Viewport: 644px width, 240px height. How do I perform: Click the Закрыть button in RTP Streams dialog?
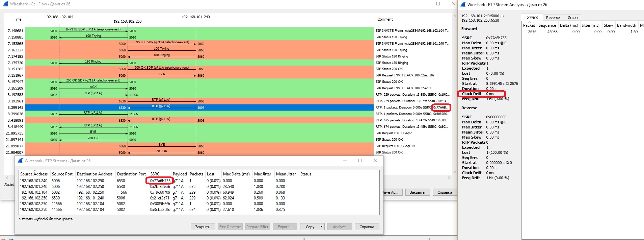tap(203, 227)
